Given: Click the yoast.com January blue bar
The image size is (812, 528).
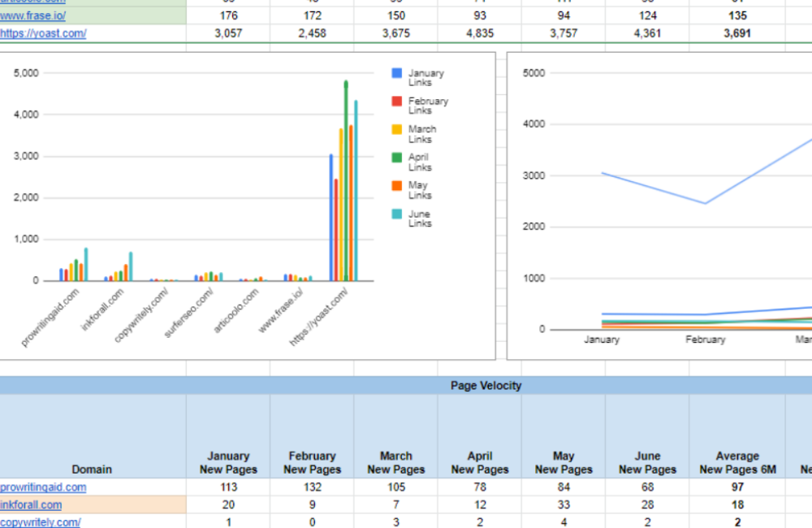Looking at the screenshot, I should (331, 218).
